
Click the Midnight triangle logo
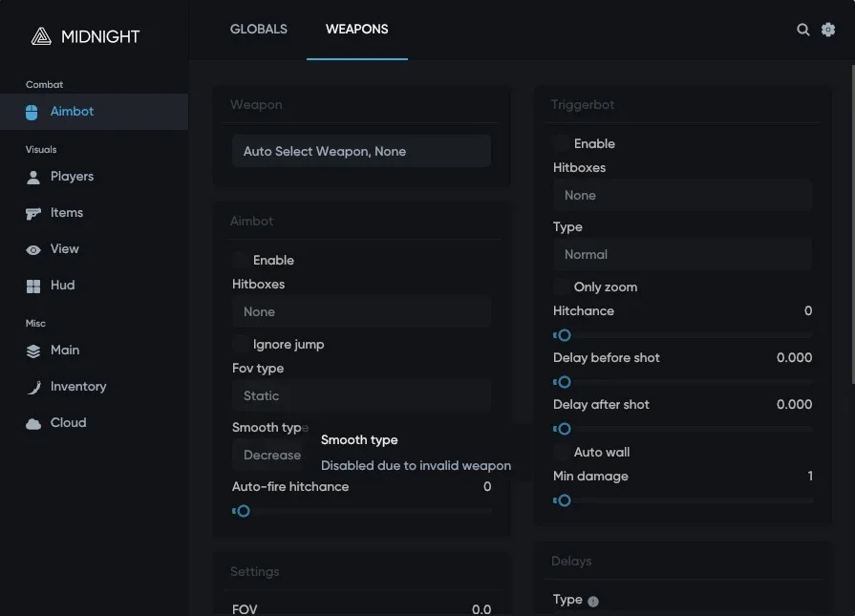(41, 36)
